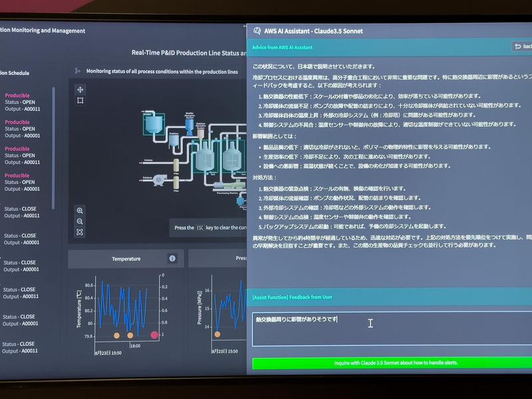Click the beige Stabilizer Absorption vessel
This screenshot has height=399, width=532.
click(x=201, y=134)
